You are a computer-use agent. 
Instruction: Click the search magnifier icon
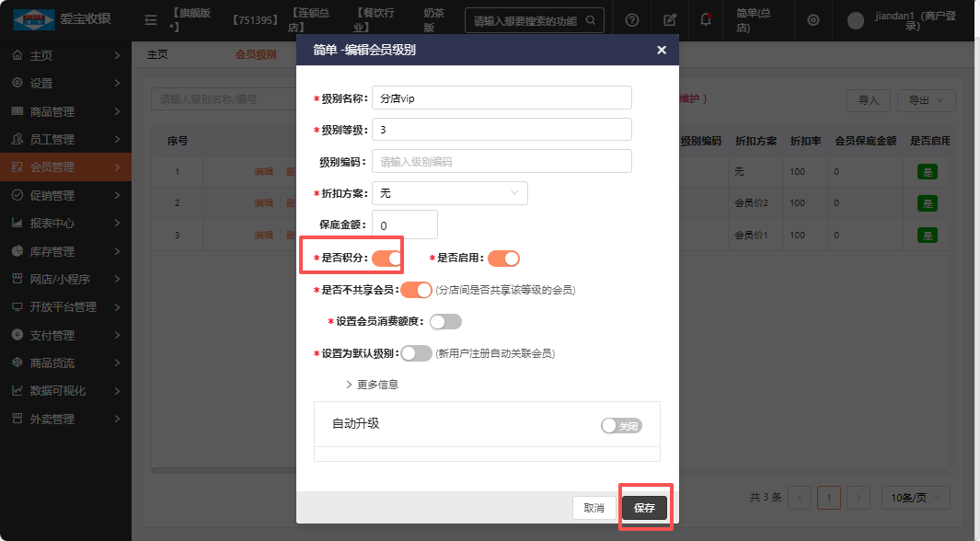point(590,19)
